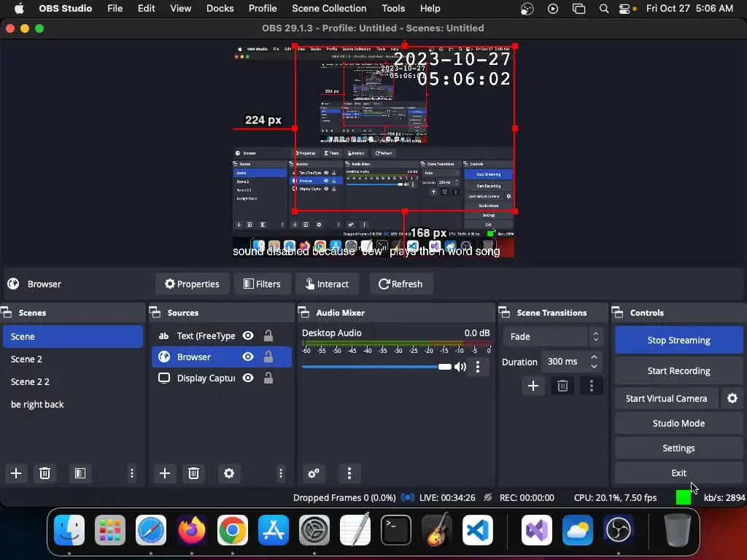Click the preview canvas thumbnail
The height and width of the screenshot is (560, 747).
coord(373,150)
